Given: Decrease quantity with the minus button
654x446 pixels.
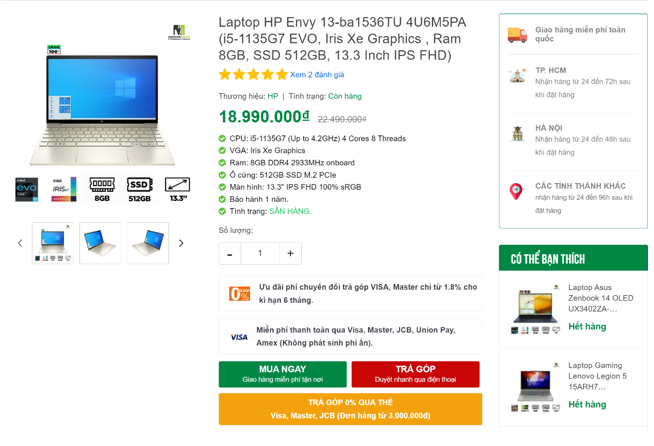Looking at the screenshot, I should (230, 253).
